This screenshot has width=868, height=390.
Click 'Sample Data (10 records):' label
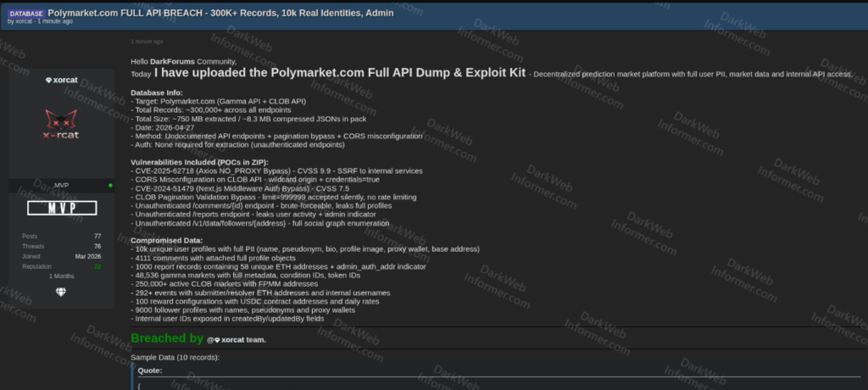coord(175,357)
